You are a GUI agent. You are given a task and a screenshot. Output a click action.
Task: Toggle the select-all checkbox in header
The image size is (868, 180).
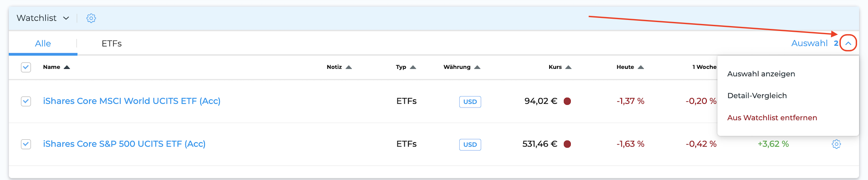pyautogui.click(x=26, y=67)
